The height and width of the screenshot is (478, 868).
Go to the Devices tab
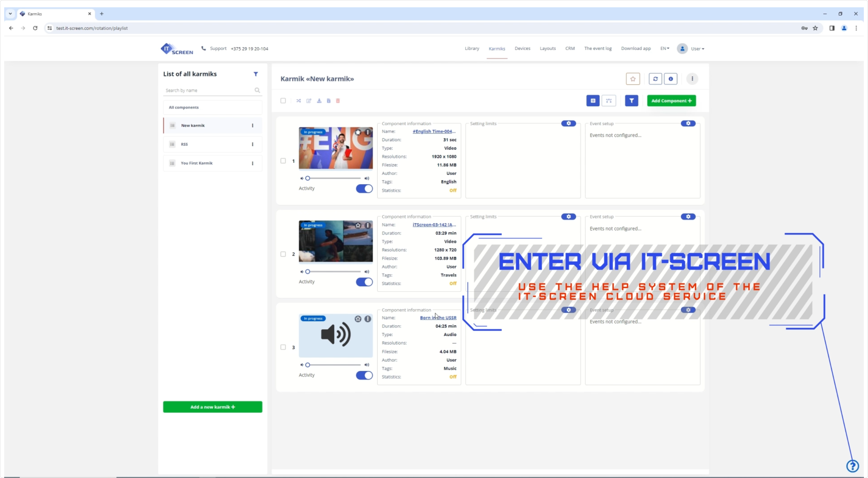[522, 49]
